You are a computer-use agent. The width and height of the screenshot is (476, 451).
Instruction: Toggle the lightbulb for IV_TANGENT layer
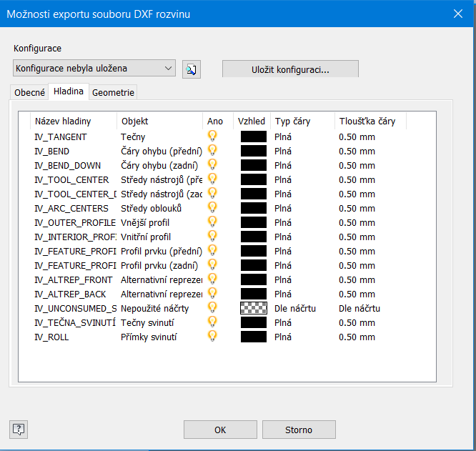pos(212,136)
